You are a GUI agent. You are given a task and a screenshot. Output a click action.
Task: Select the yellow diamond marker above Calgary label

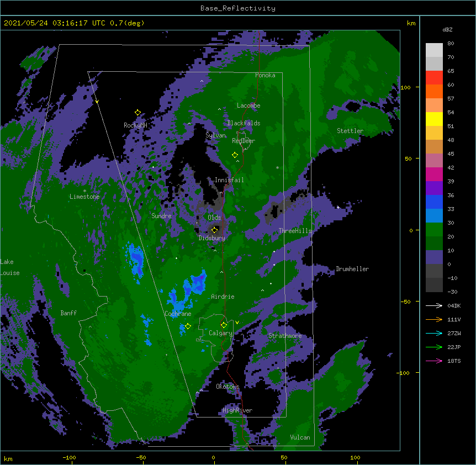(224, 325)
